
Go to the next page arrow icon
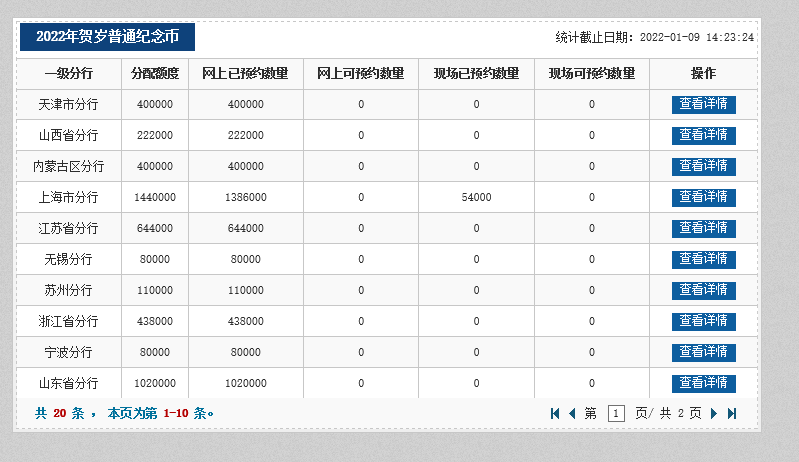coord(714,413)
